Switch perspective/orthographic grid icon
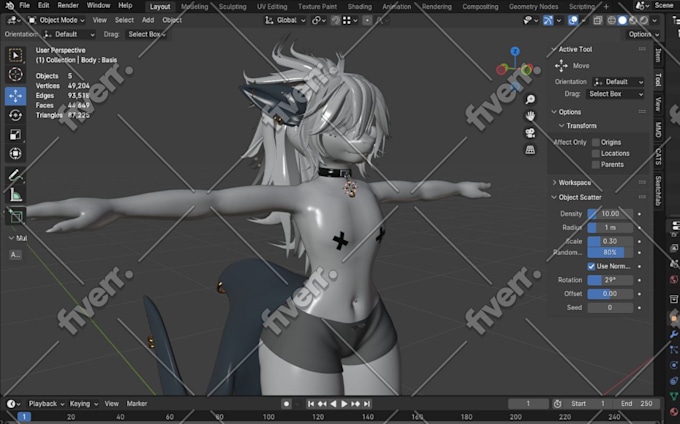Image resolution: width=680 pixels, height=424 pixels. point(530,150)
